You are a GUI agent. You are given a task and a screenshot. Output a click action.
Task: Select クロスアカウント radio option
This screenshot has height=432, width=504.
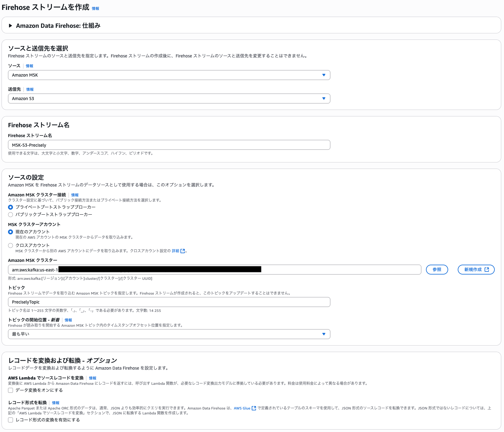coord(10,245)
